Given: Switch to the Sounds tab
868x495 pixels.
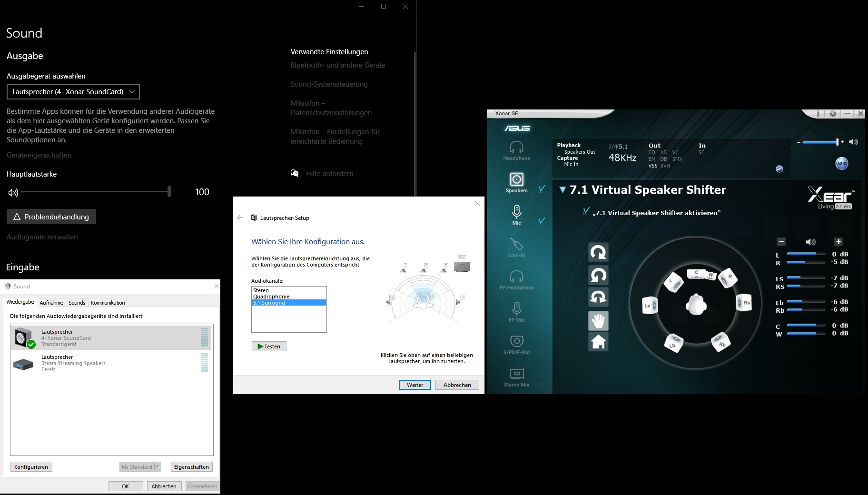Looking at the screenshot, I should point(77,303).
